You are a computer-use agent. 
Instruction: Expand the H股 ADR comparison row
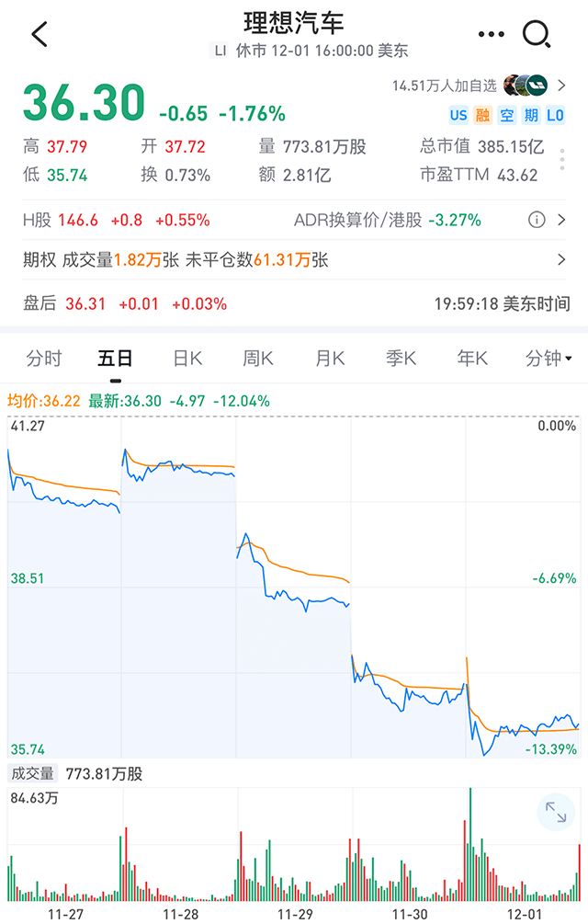coord(294,220)
